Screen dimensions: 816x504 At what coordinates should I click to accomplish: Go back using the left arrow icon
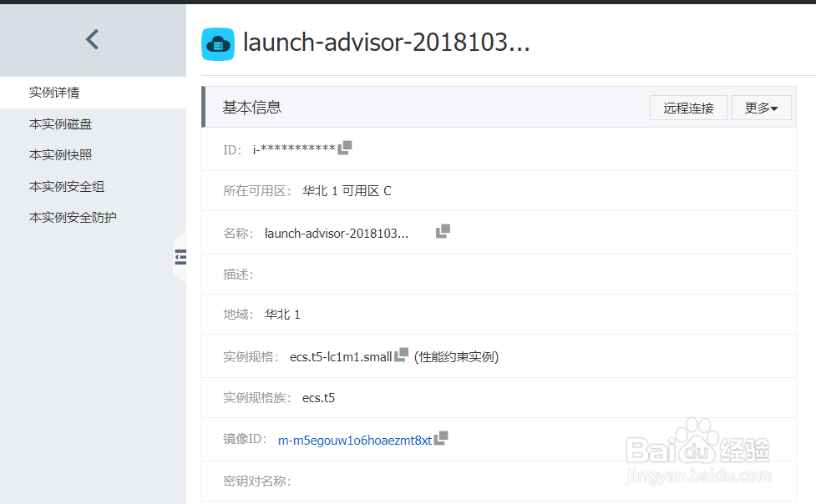(92, 39)
